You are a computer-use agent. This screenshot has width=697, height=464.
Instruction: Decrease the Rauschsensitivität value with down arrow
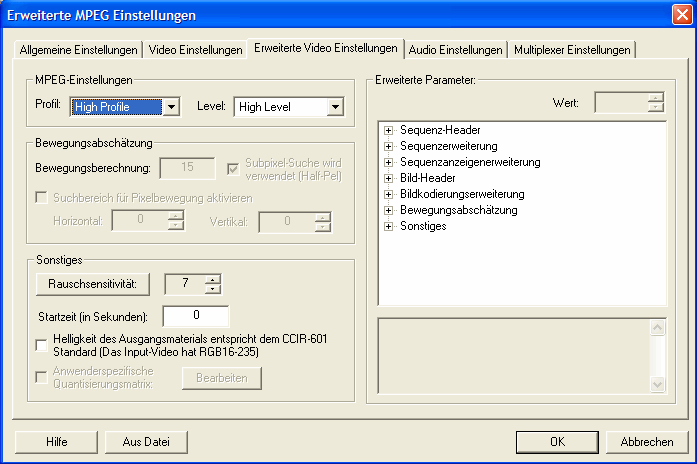pos(212,290)
